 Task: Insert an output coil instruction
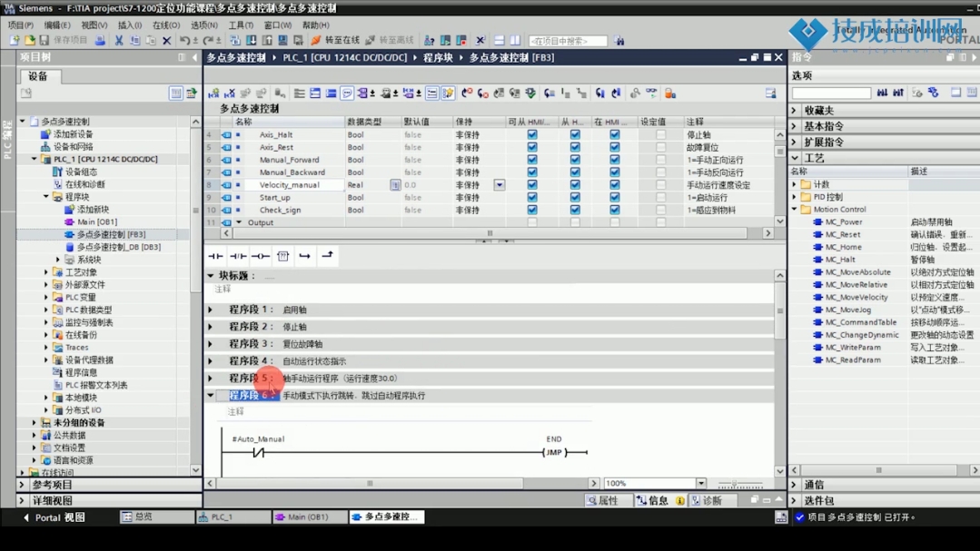tap(261, 255)
